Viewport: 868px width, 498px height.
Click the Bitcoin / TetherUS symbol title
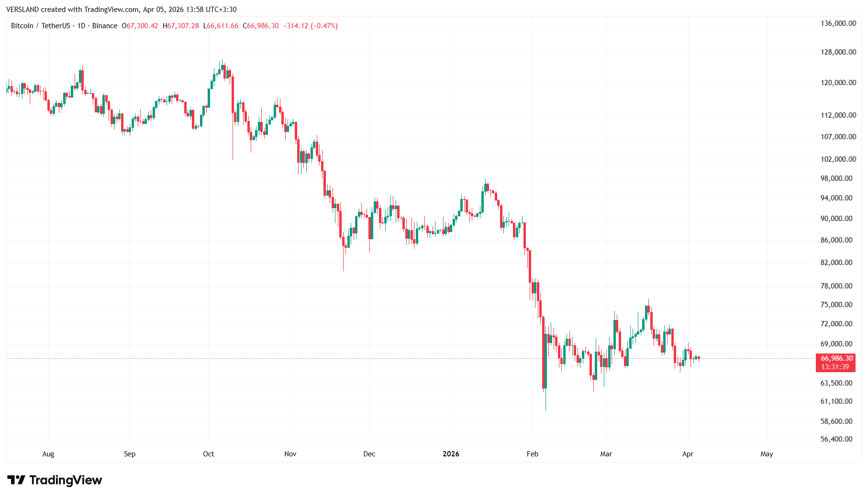click(40, 26)
